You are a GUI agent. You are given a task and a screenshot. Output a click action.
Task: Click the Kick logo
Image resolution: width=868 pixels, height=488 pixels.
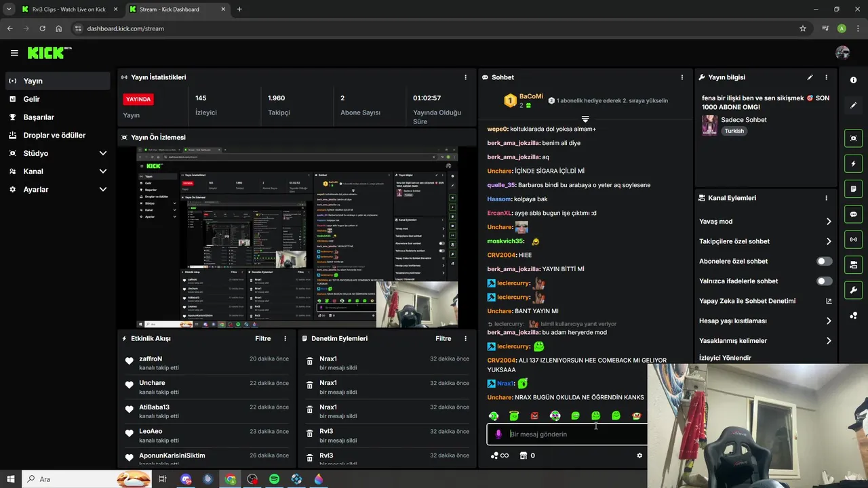click(x=50, y=53)
